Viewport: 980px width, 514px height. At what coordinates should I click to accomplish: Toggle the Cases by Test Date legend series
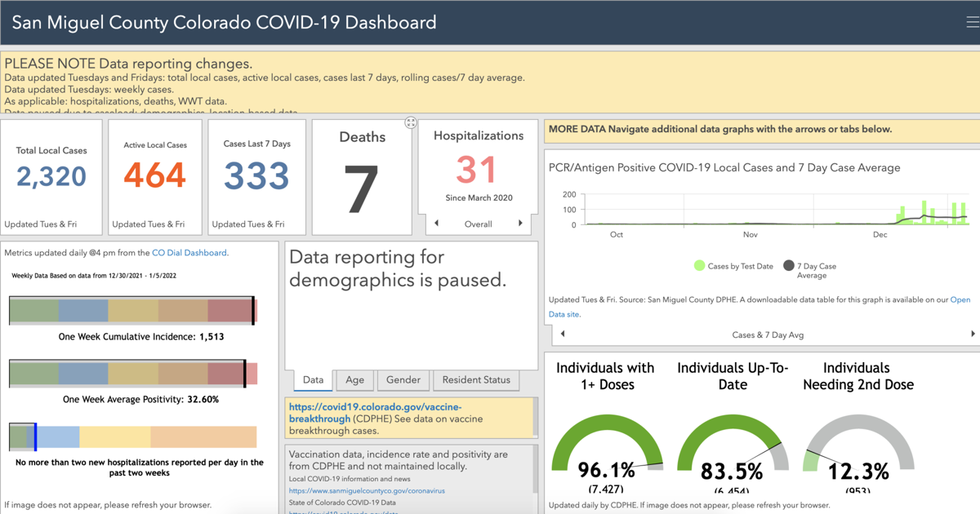pos(733,266)
